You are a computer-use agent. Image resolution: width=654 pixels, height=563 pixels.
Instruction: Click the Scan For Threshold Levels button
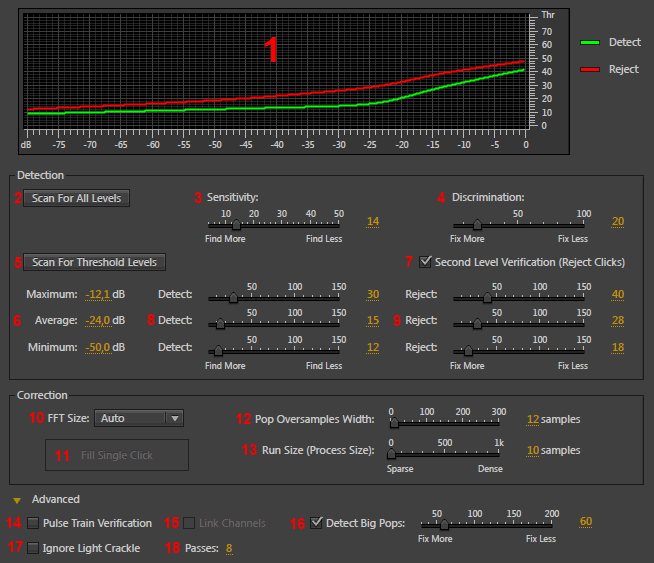click(94, 262)
